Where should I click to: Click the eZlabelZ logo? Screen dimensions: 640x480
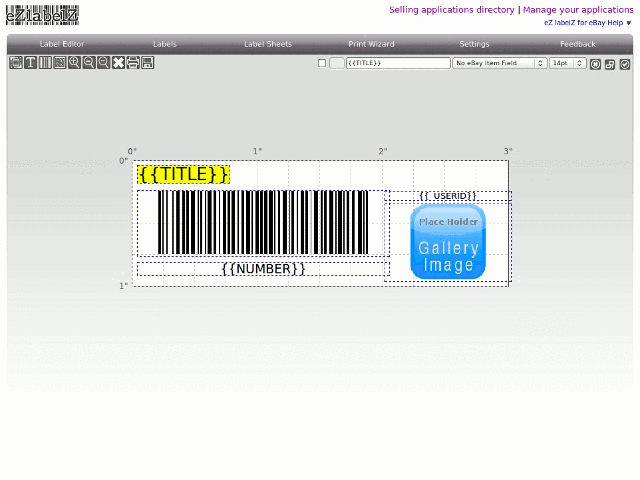point(42,15)
